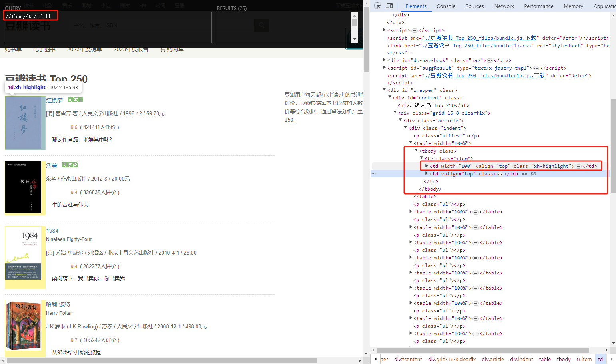Open the 红楼梦 book title link
This screenshot has width=616, height=364.
pos(54,100)
